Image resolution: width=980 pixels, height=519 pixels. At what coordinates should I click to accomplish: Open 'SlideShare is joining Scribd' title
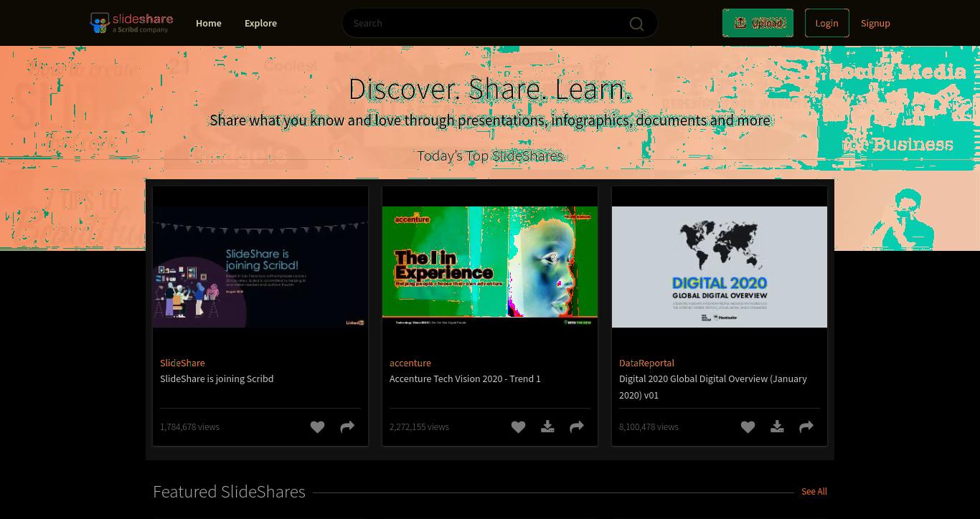tap(217, 378)
